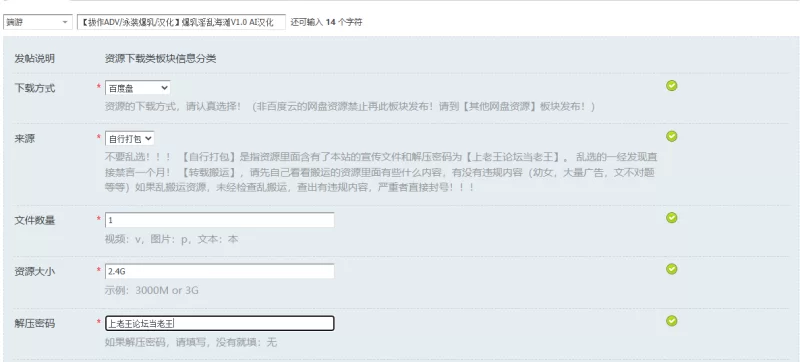Open the 百度盘 download method dropdown

[x=138, y=88]
